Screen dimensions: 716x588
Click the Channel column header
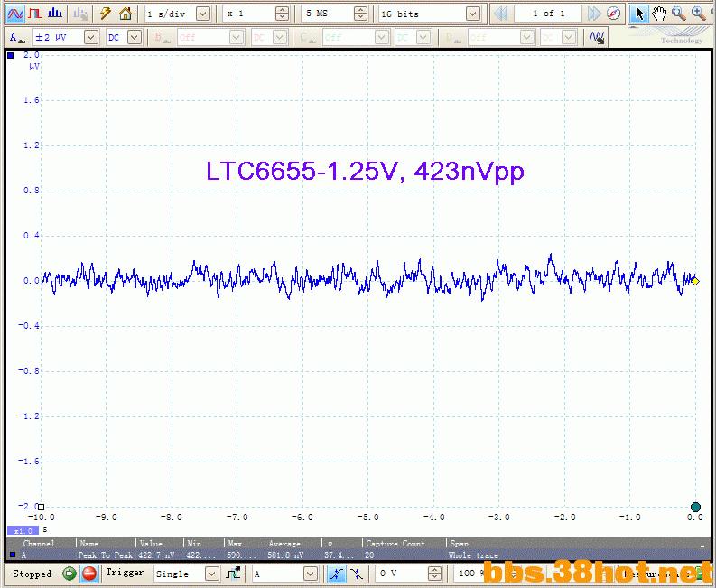pyautogui.click(x=39, y=543)
